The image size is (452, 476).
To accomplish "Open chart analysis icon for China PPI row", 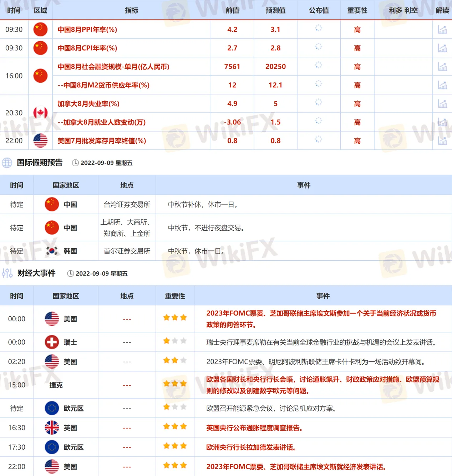I will pos(442,30).
